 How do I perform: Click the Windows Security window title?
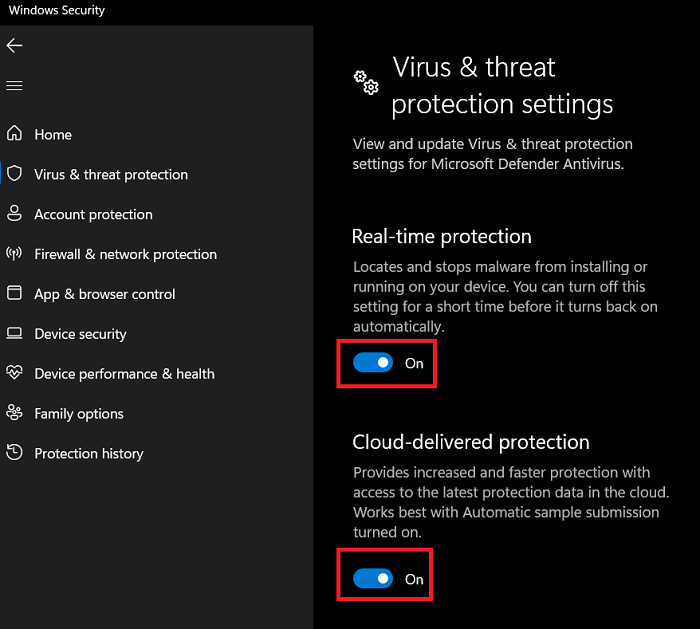point(57,11)
